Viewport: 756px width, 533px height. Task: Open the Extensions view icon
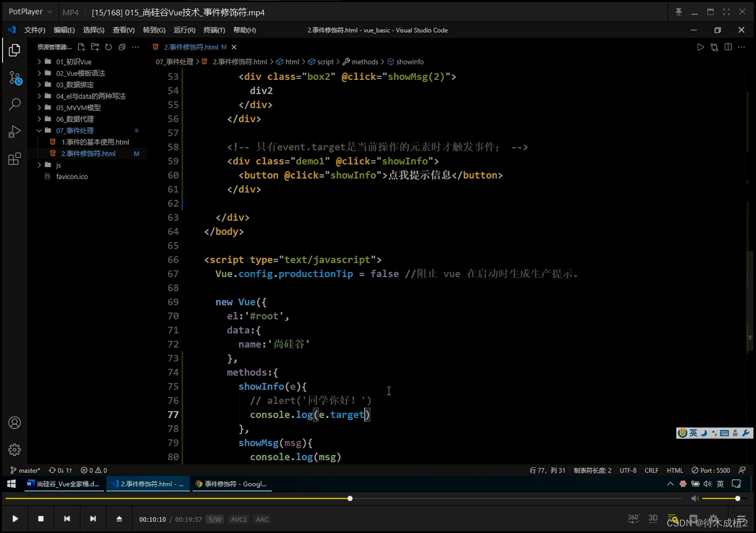tap(14, 159)
